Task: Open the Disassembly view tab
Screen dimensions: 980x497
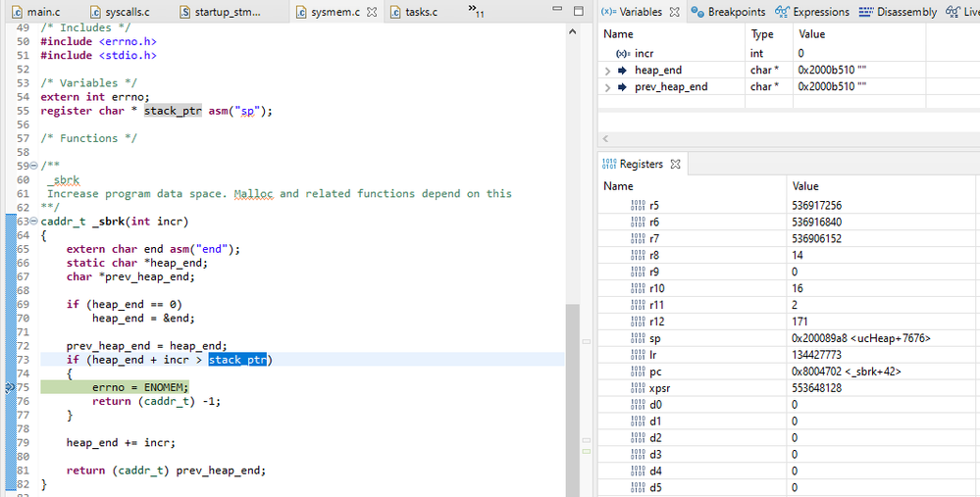Action: coord(899,12)
